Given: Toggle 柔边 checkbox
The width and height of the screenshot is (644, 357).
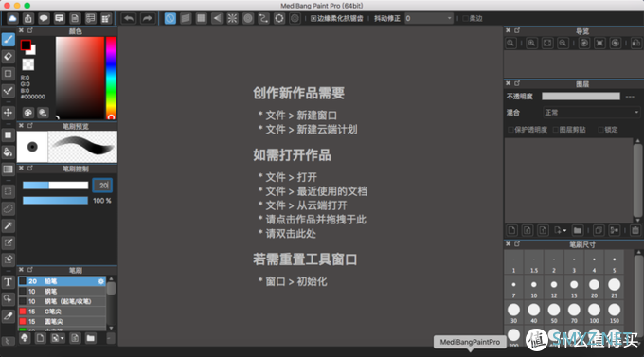Looking at the screenshot, I should 465,19.
